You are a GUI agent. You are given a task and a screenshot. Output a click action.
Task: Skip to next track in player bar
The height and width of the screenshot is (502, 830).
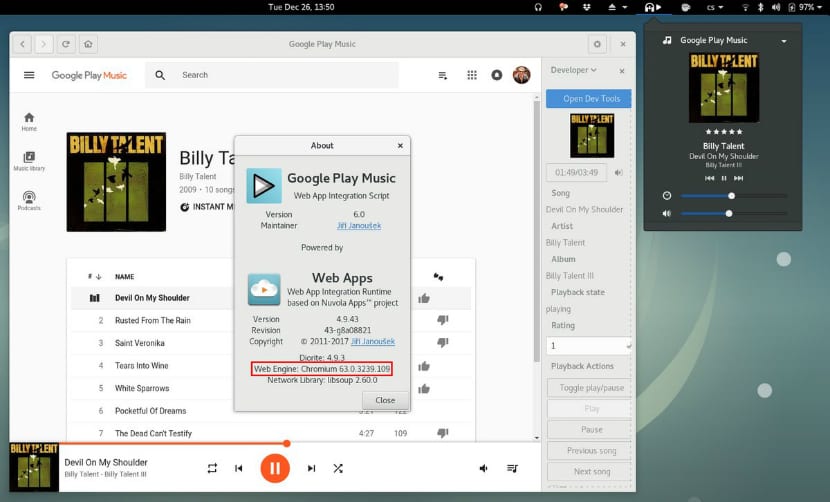pyautogui.click(x=311, y=468)
